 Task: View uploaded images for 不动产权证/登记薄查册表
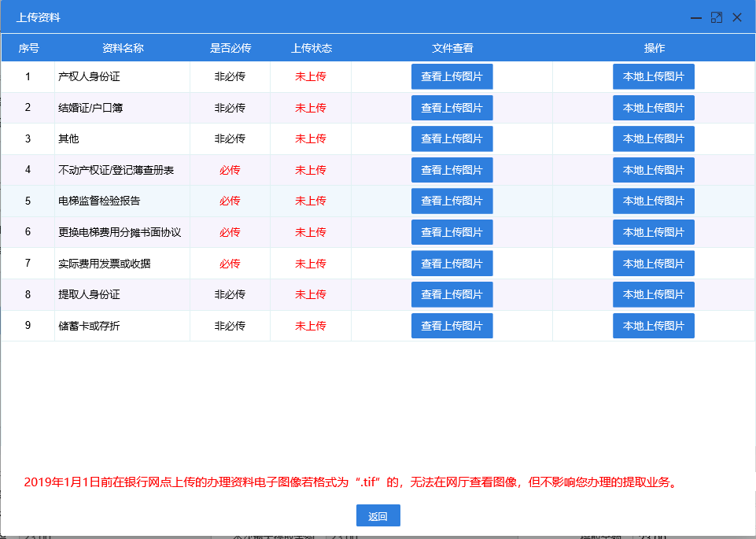452,170
